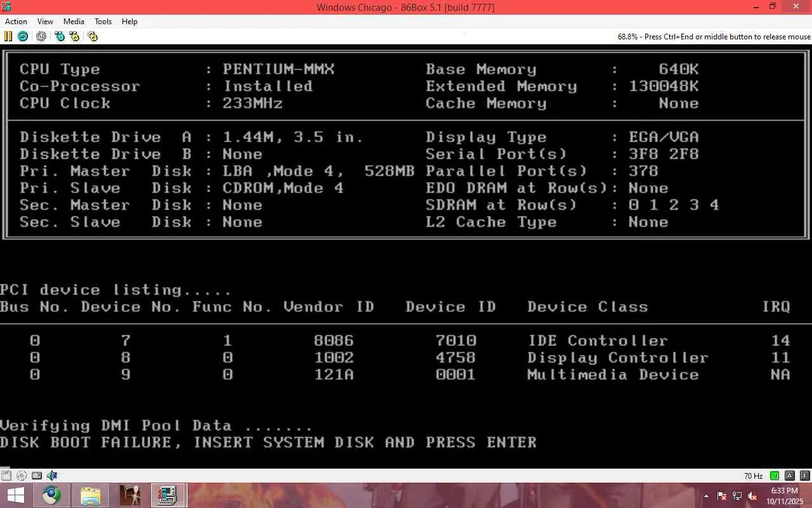Image resolution: width=812 pixels, height=508 pixels.
Task: Click the IDE Controller device class
Action: coord(598,341)
